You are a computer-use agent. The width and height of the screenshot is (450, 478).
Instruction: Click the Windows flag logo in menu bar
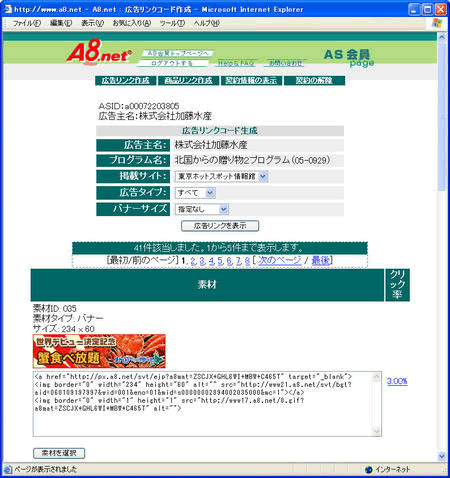click(x=436, y=23)
